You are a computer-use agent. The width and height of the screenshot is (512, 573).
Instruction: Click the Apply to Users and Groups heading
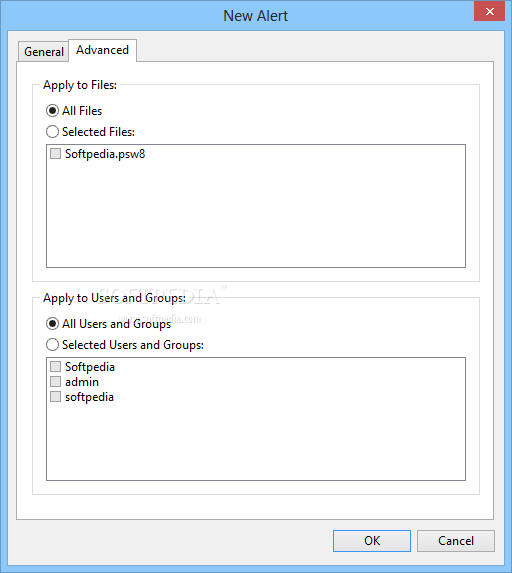coord(114,298)
